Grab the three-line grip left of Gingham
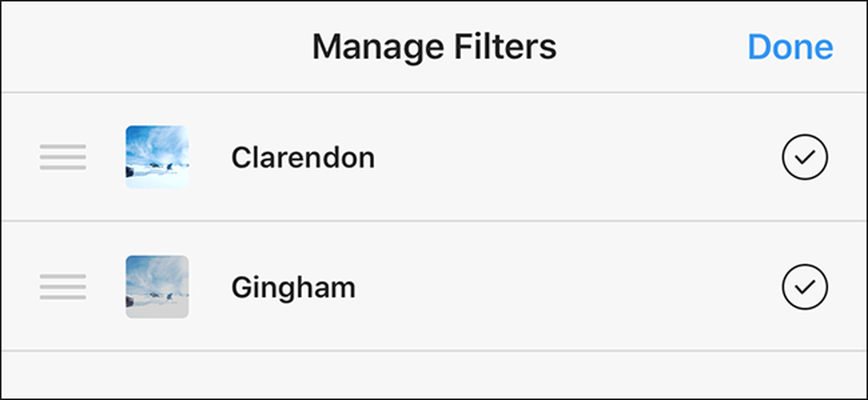 click(x=62, y=286)
